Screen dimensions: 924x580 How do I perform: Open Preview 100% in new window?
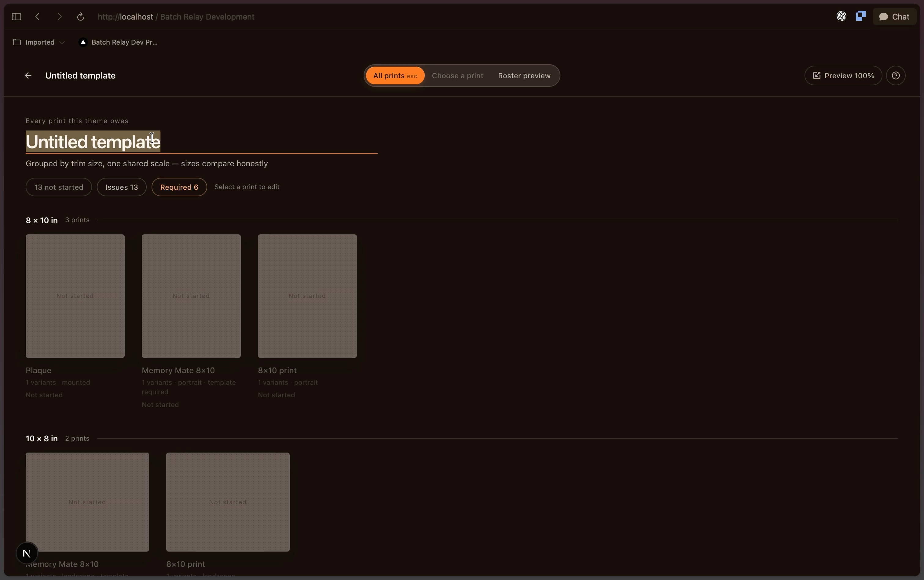coord(843,75)
